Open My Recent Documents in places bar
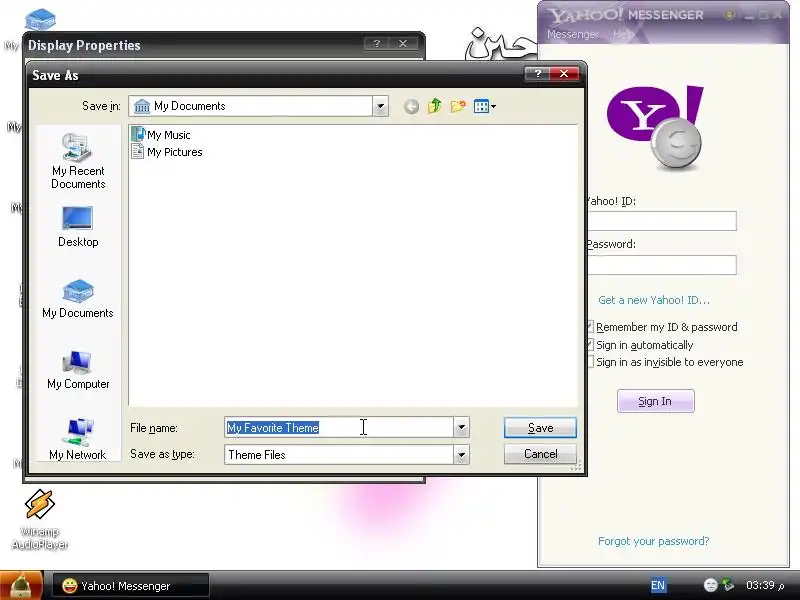This screenshot has height=600, width=800. pyautogui.click(x=78, y=161)
